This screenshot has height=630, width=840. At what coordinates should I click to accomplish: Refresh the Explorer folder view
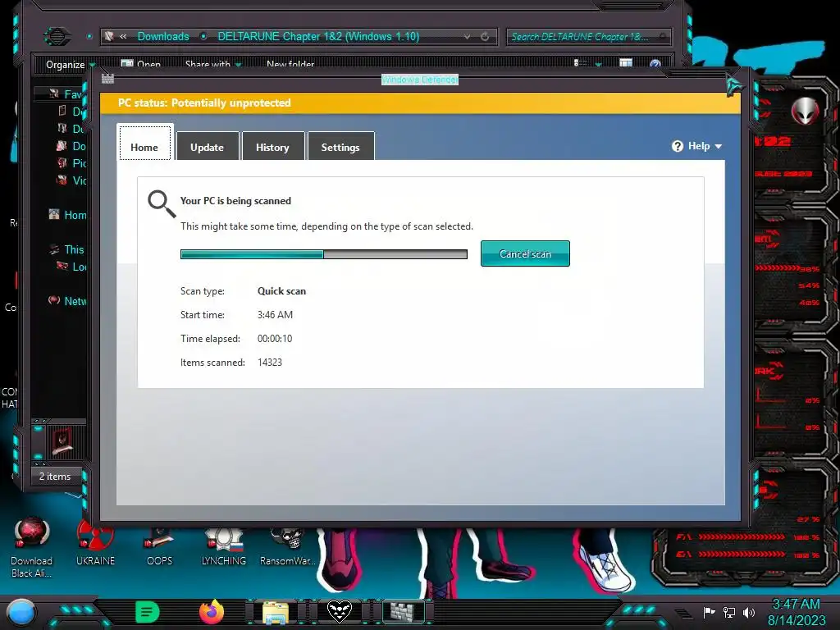click(485, 36)
